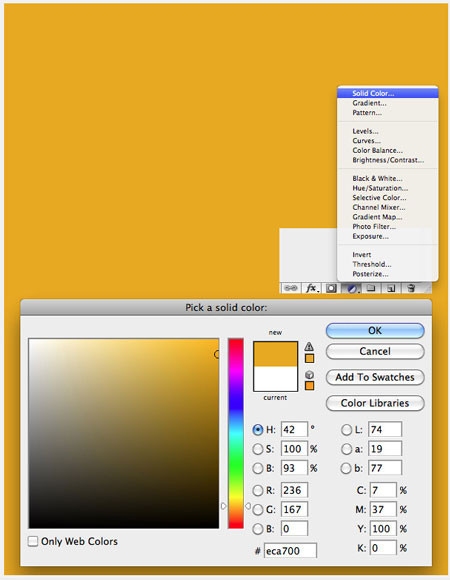Click the H value field showing 42
Viewport: 450px width, 580px height.
[x=294, y=429]
